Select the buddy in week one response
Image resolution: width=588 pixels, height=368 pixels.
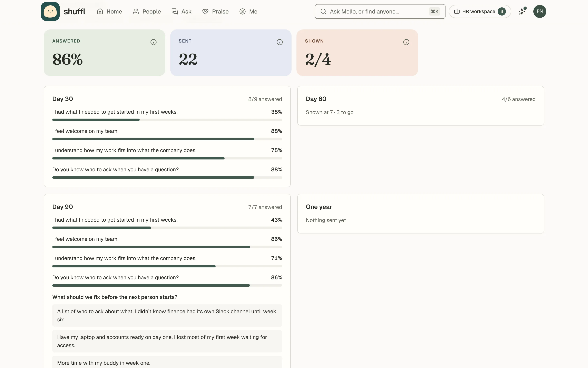coord(167,362)
